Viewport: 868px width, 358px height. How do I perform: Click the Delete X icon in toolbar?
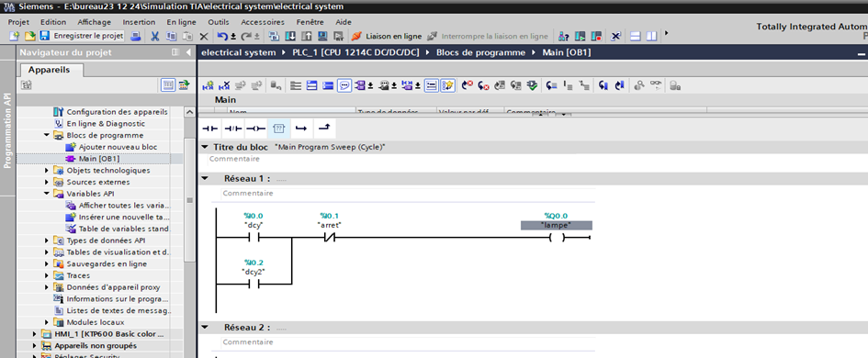point(204,37)
